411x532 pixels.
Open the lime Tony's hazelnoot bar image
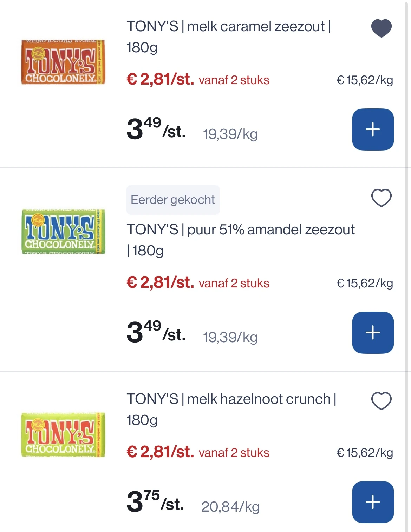coord(63,435)
